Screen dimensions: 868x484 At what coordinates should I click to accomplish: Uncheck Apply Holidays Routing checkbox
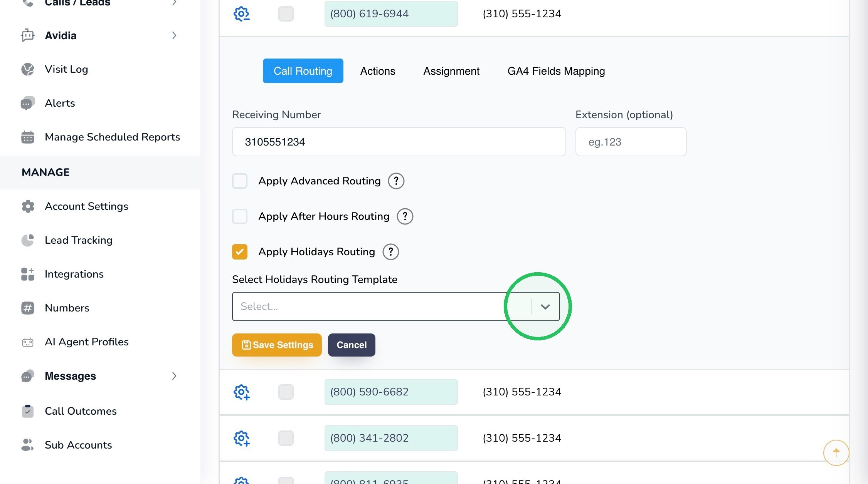pos(240,252)
